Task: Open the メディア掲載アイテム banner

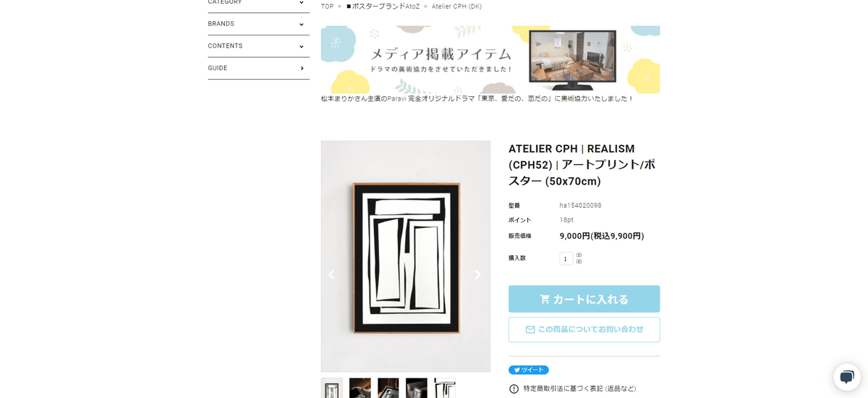Action: (x=490, y=59)
